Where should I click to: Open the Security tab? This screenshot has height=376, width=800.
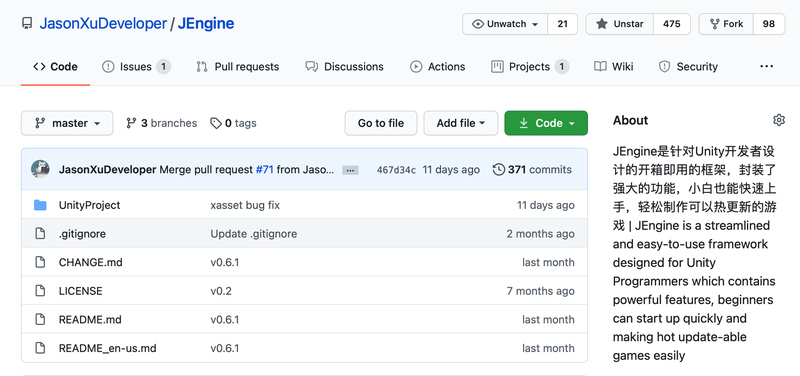click(688, 67)
